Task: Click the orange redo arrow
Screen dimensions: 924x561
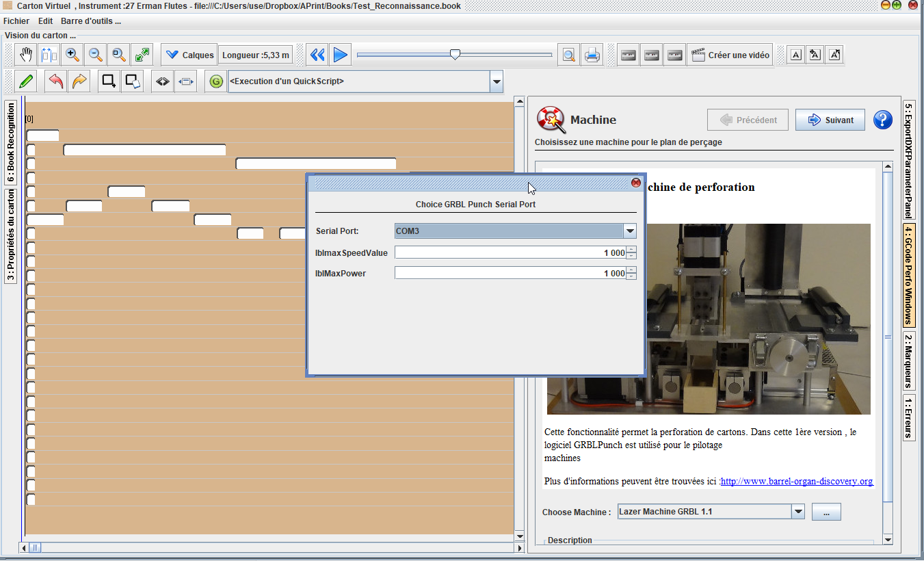Action: [x=79, y=81]
